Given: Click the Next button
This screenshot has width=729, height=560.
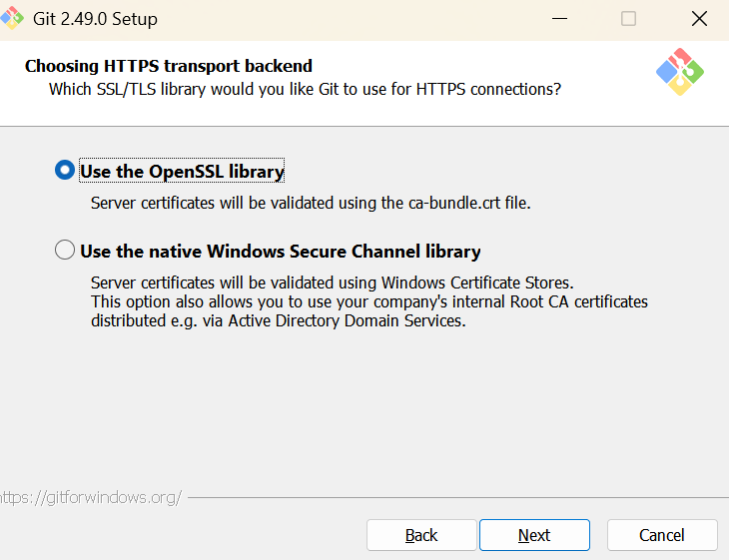Looking at the screenshot, I should tap(534, 535).
